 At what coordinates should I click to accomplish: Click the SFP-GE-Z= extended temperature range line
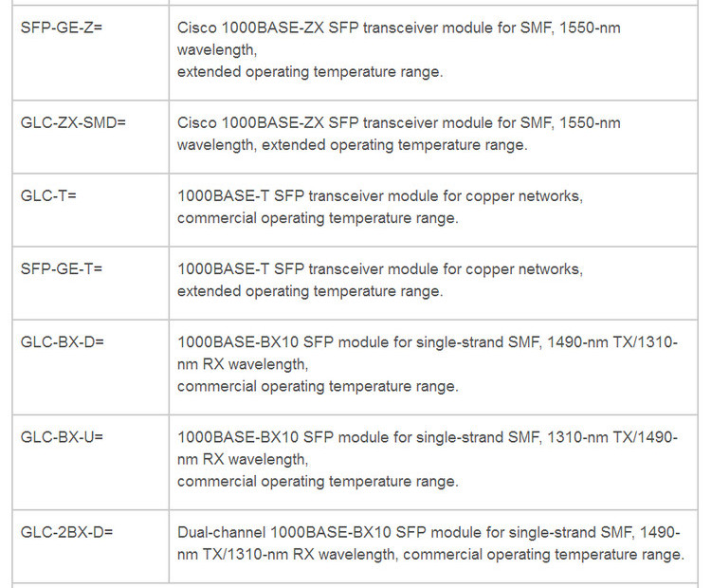pos(309,72)
